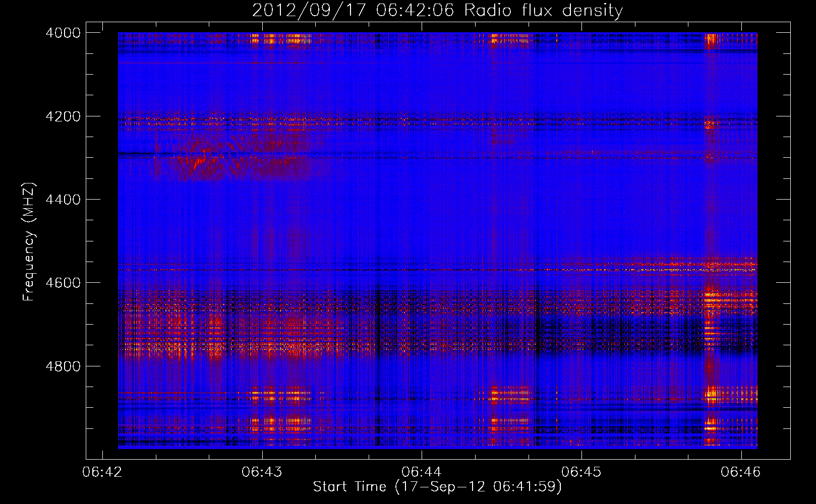Viewport: 816px width, 504px height.
Task: Click the 06:46 time axis label
Action: 741,472
